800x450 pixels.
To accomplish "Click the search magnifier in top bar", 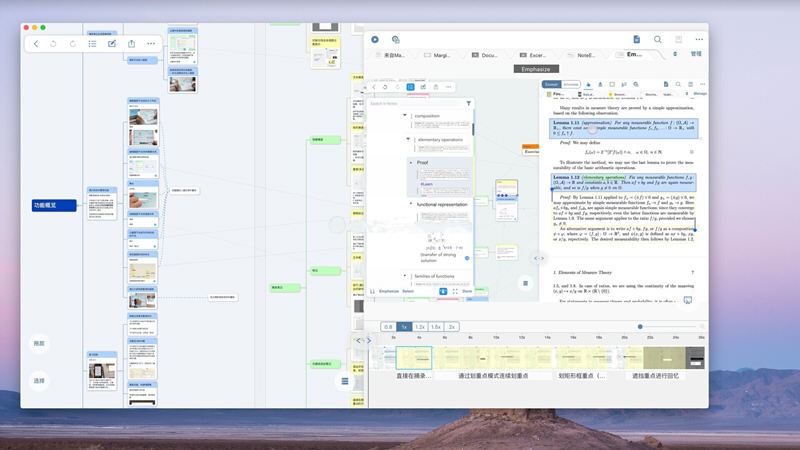I will [658, 39].
